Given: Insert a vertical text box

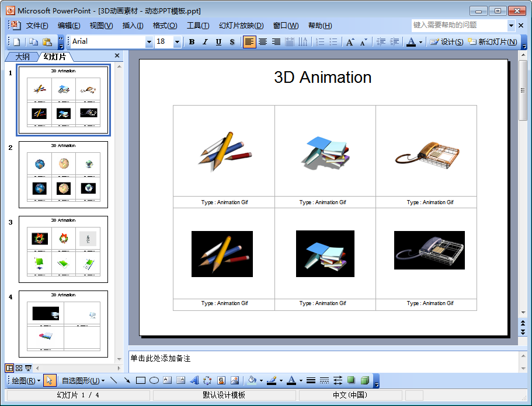Looking at the screenshot, I should tap(181, 380).
